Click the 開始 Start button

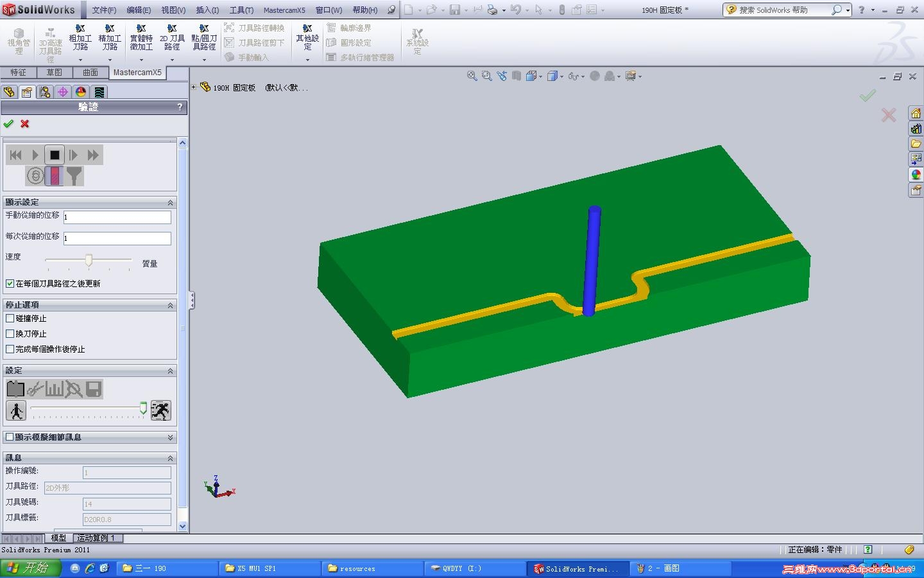pos(31,568)
